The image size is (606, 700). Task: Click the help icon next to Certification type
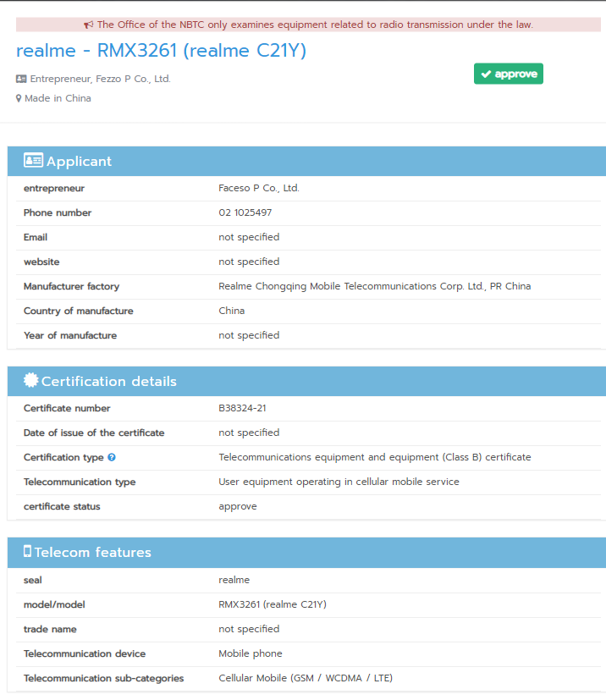click(112, 457)
